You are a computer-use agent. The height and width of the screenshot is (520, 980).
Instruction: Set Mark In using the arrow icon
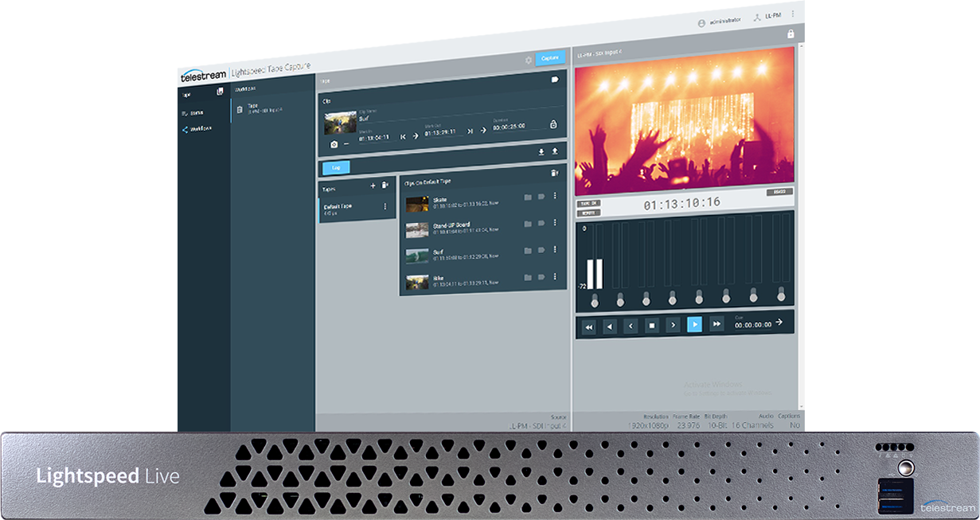click(x=416, y=135)
